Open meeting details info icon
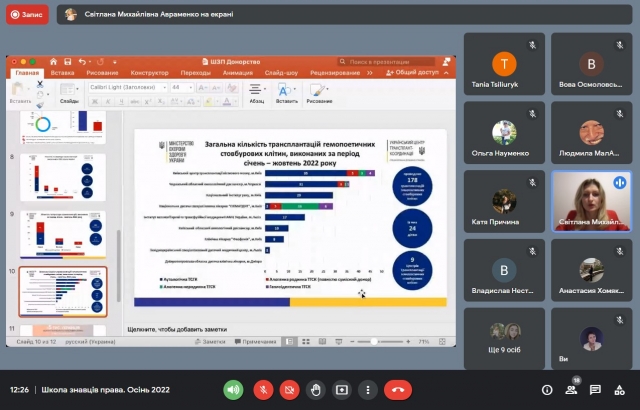Viewport: 640px width, 410px height. pos(547,390)
